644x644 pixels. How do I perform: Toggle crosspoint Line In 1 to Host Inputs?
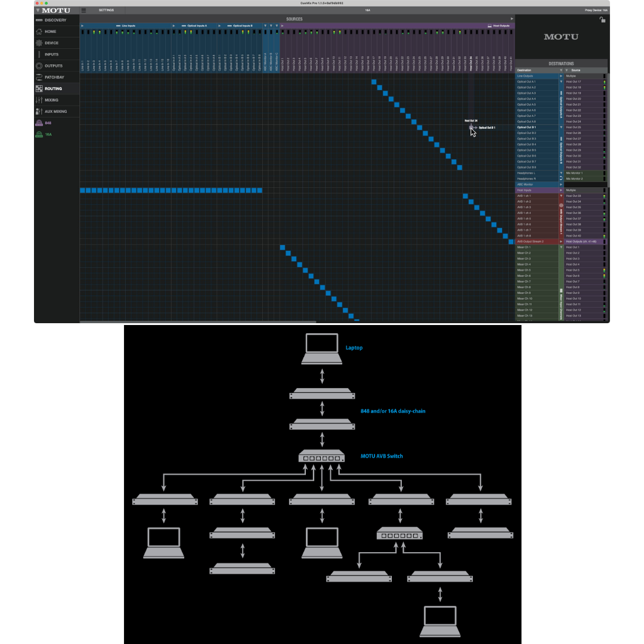pyautogui.click(x=82, y=190)
